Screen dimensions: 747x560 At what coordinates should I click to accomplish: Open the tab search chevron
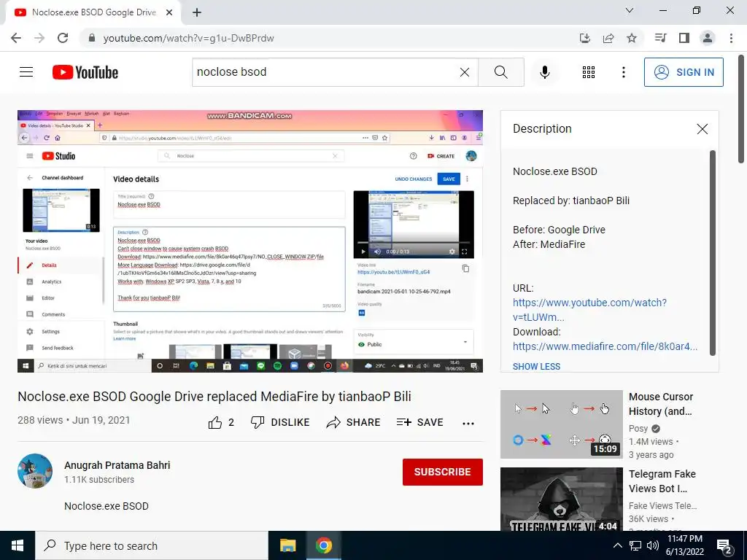(x=630, y=10)
